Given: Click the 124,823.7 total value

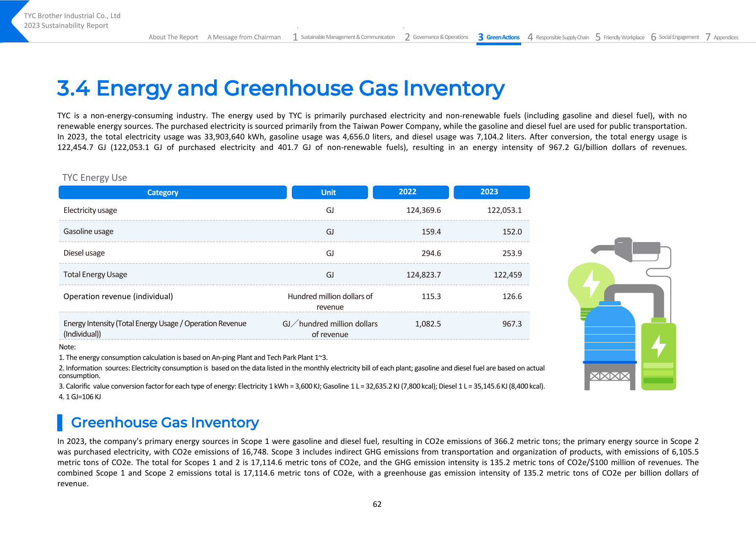Looking at the screenshot, I should pos(424,275).
